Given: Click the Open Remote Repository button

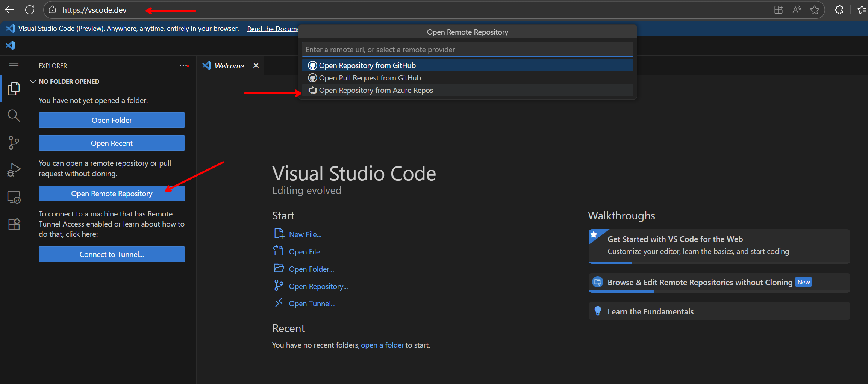Looking at the screenshot, I should (112, 193).
